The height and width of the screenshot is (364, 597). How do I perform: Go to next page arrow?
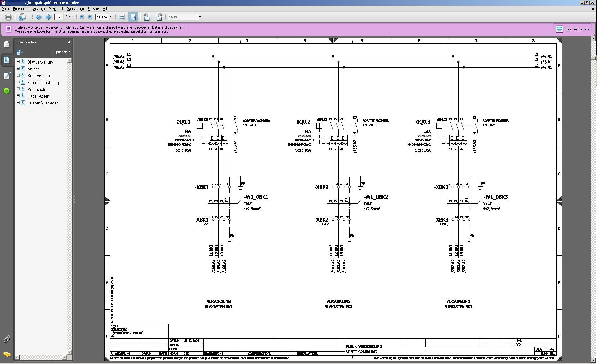48,17
